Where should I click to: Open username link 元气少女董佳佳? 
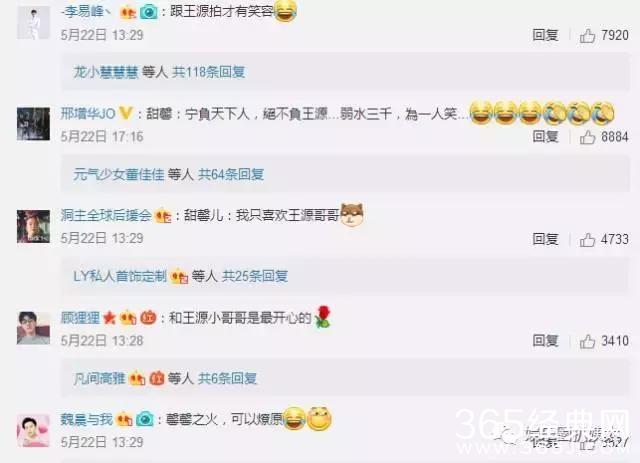coord(119,175)
